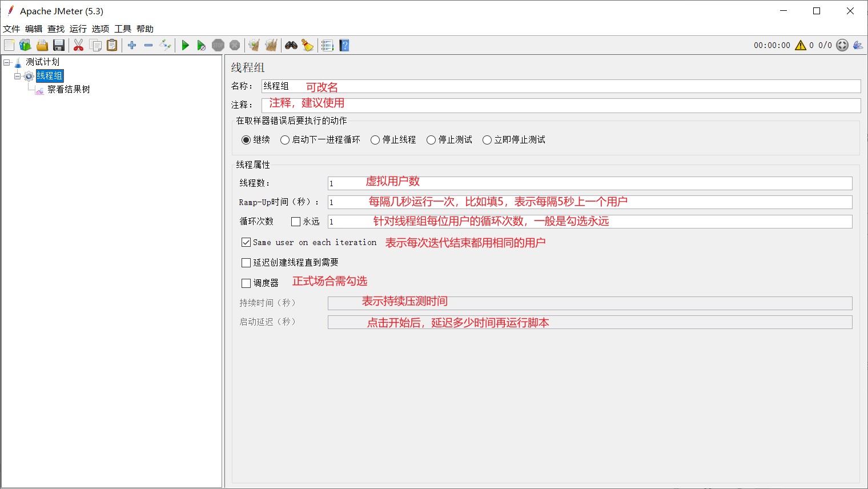The width and height of the screenshot is (868, 489).
Task: Click the grey Stop sign icon
Action: pyautogui.click(x=218, y=45)
